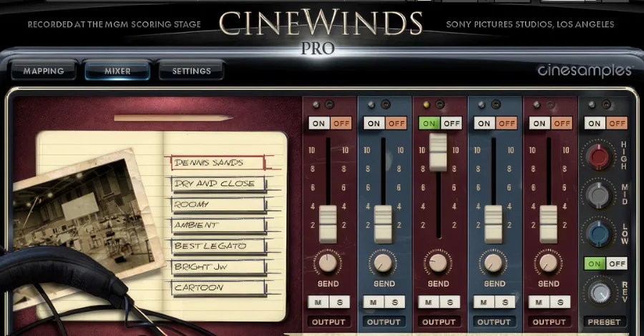
Task: Click the REV reverb amount knob
Action: click(x=600, y=292)
